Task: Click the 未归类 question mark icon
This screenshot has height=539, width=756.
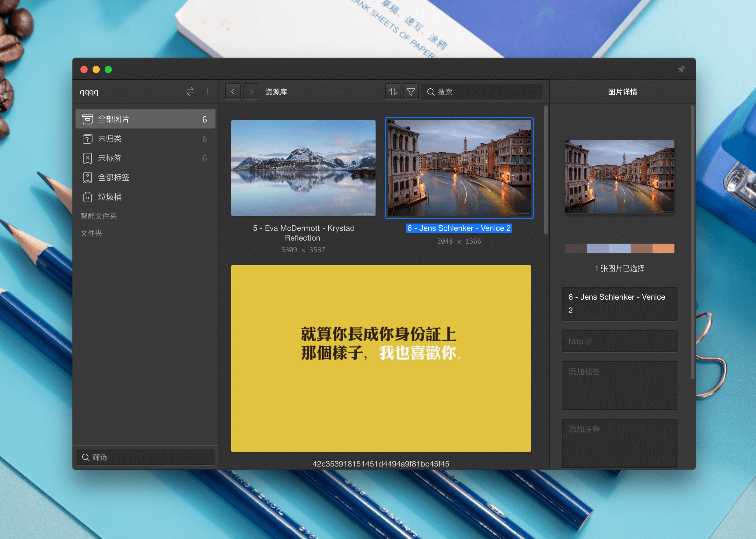Action: point(87,139)
